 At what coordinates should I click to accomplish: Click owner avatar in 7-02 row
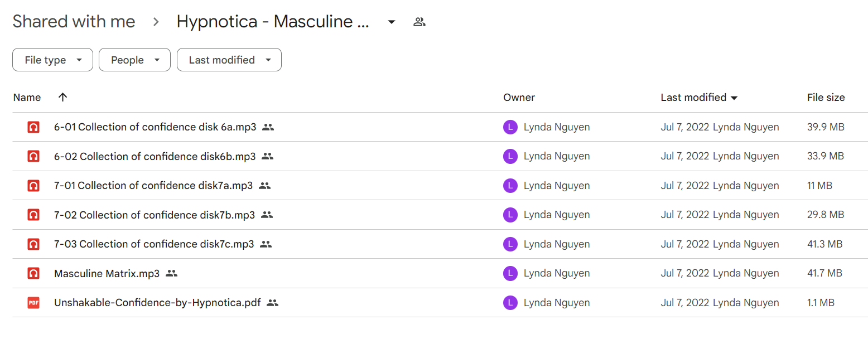[510, 215]
